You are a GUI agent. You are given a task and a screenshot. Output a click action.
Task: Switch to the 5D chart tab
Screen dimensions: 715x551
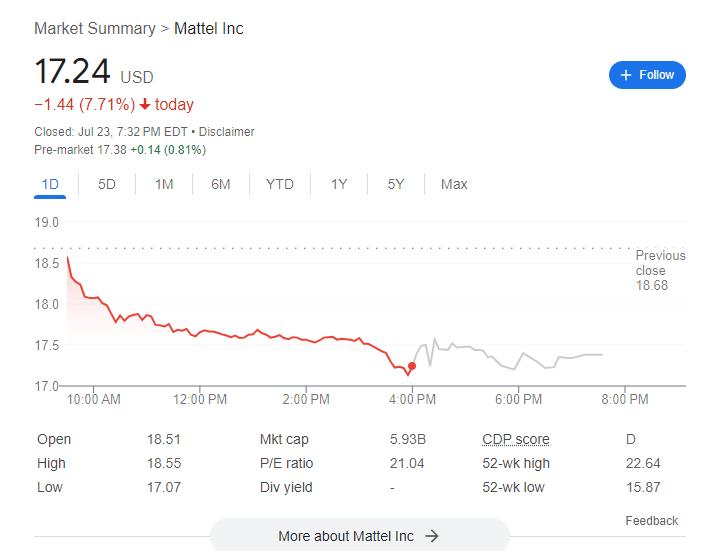point(107,184)
